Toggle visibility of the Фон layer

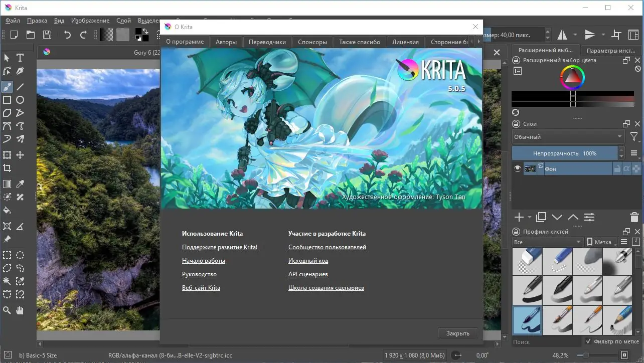(517, 168)
